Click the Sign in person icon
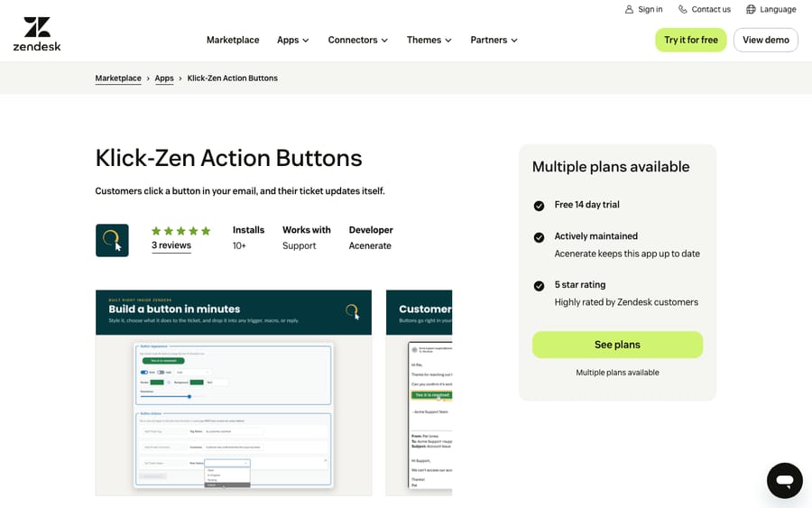This screenshot has width=812, height=508. (629, 9)
